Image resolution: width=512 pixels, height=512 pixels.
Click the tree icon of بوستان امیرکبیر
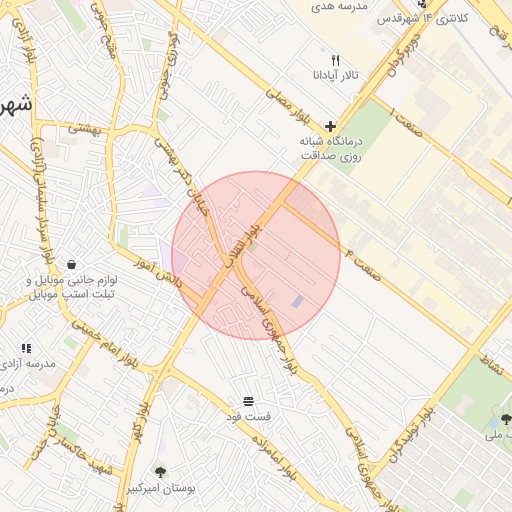[x=160, y=472]
